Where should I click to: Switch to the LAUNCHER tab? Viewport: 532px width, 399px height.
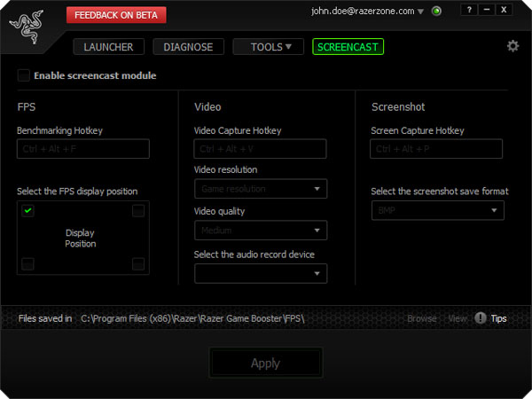tap(108, 47)
